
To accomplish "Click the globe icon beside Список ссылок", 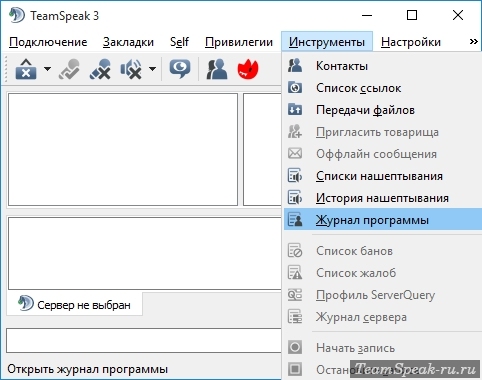I will click(295, 88).
